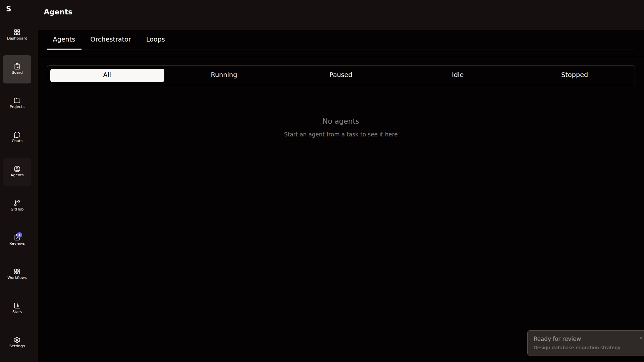Select the Board icon in sidebar
This screenshot has width=644, height=362.
pyautogui.click(x=17, y=69)
